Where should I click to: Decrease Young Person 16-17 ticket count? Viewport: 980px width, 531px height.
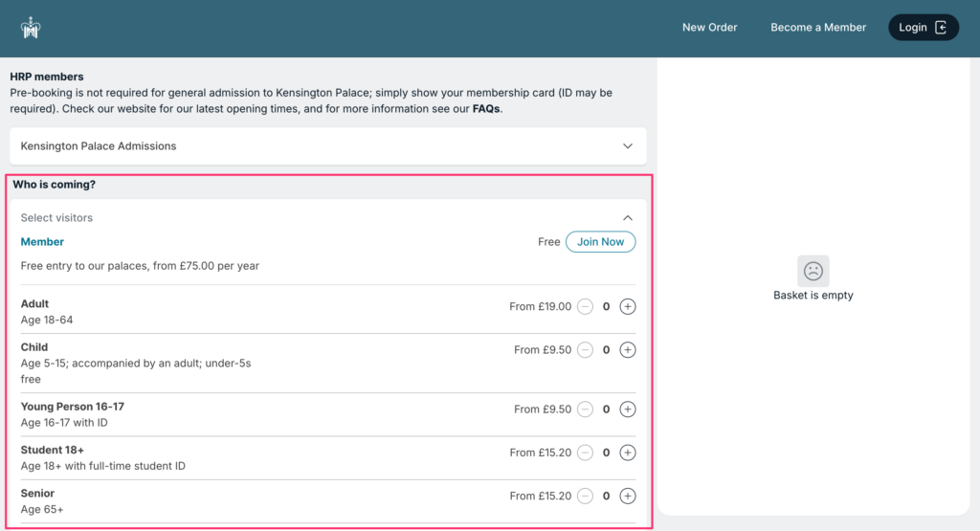click(x=585, y=409)
